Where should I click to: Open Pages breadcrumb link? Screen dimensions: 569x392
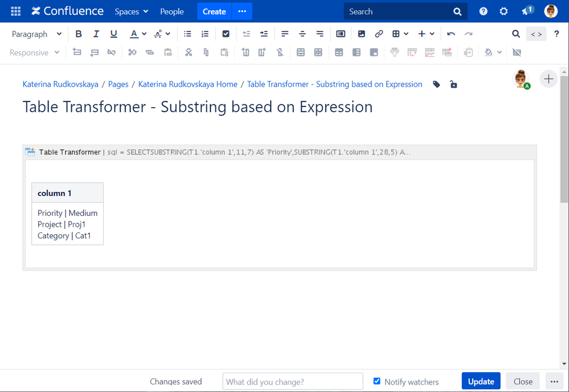click(118, 84)
